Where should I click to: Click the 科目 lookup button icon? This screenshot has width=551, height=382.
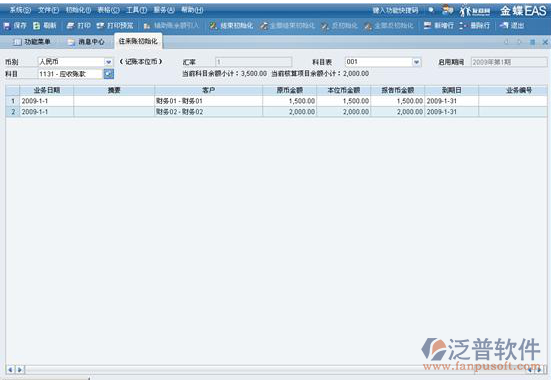pos(109,74)
